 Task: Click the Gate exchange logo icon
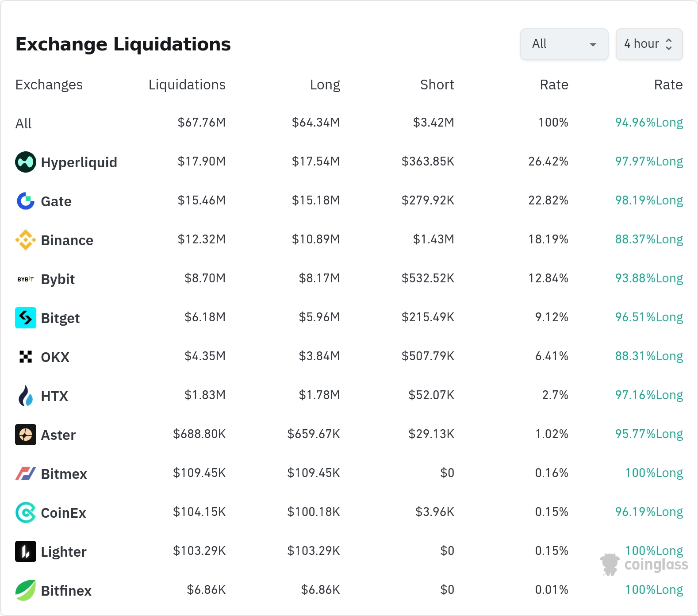coord(26,201)
